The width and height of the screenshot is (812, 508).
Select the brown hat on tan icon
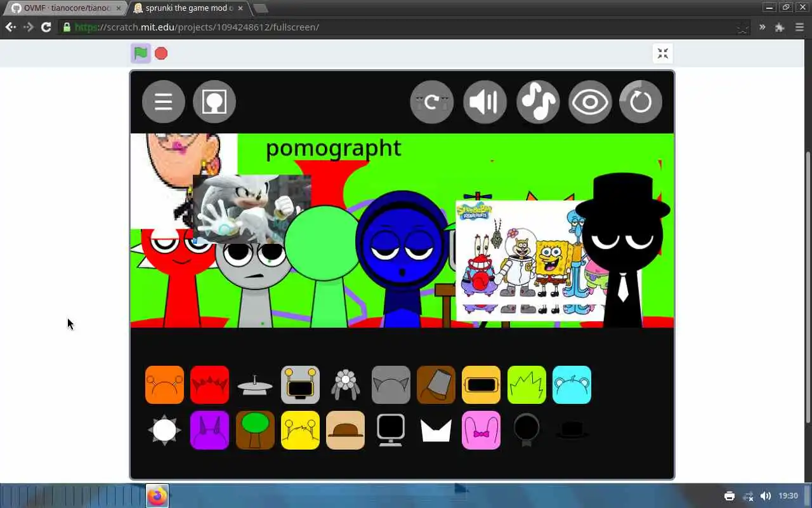(x=345, y=430)
